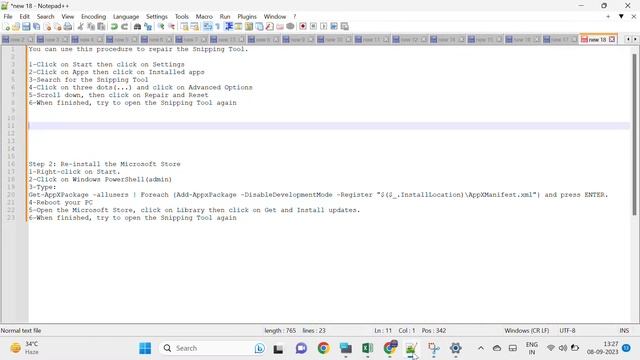Open the Tools menu

tap(182, 16)
